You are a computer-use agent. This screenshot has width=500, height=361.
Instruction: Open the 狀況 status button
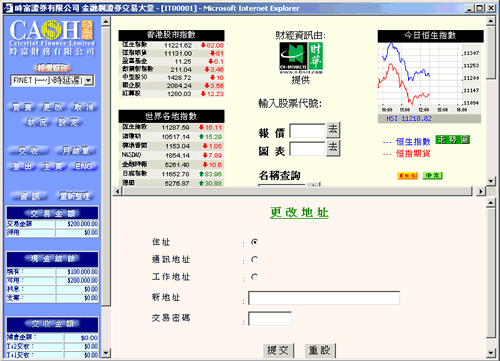[x=37, y=122]
